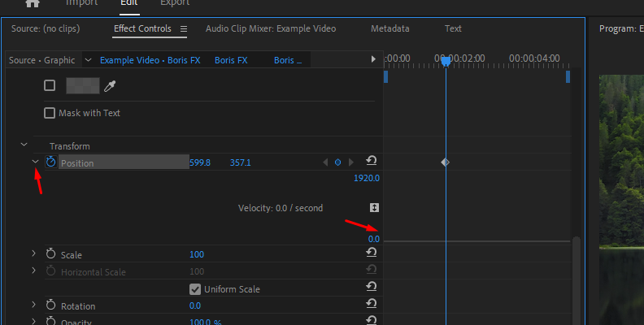Image resolution: width=644 pixels, height=325 pixels.
Task: Expand the Rotation property
Action: tap(34, 305)
